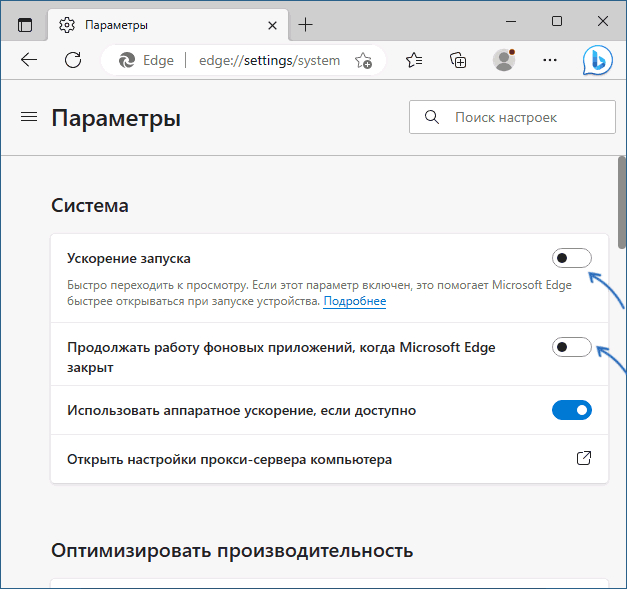Click the Ускорение запуска label
This screenshot has width=627, height=589.
129,258
